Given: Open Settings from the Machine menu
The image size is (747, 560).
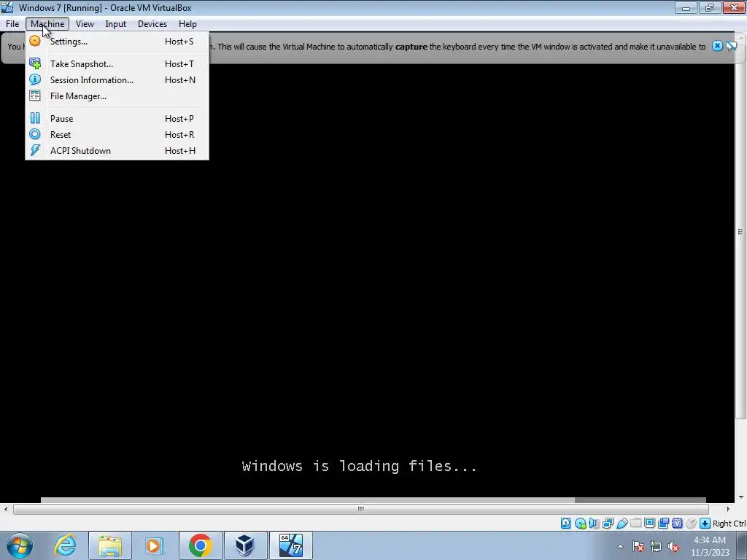Looking at the screenshot, I should (117, 42).
